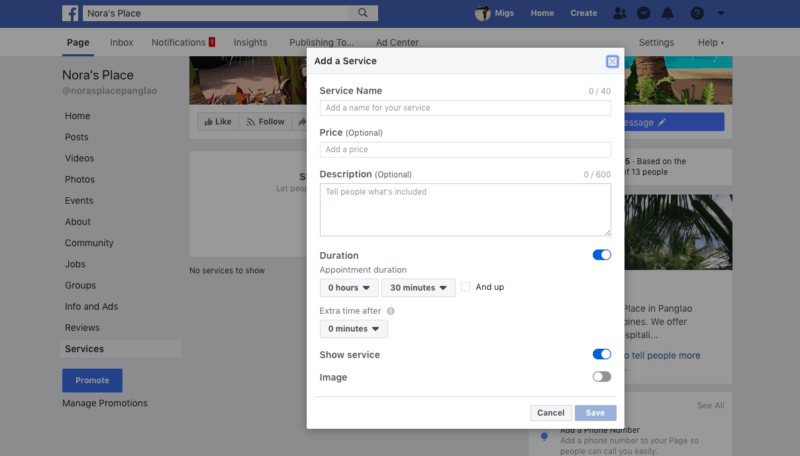800x456 pixels.
Task: Click the Share arrow button
Action: (301, 121)
